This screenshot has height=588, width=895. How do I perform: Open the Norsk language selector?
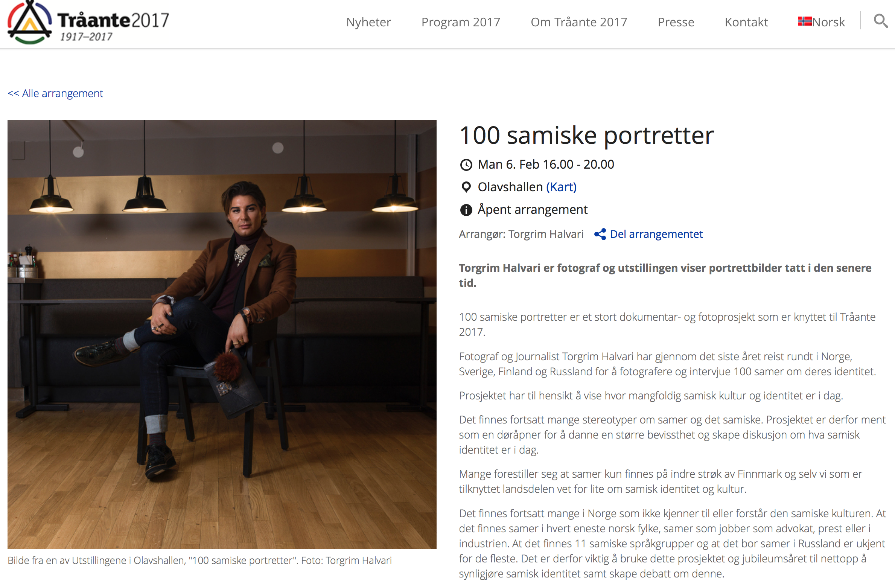(x=822, y=22)
